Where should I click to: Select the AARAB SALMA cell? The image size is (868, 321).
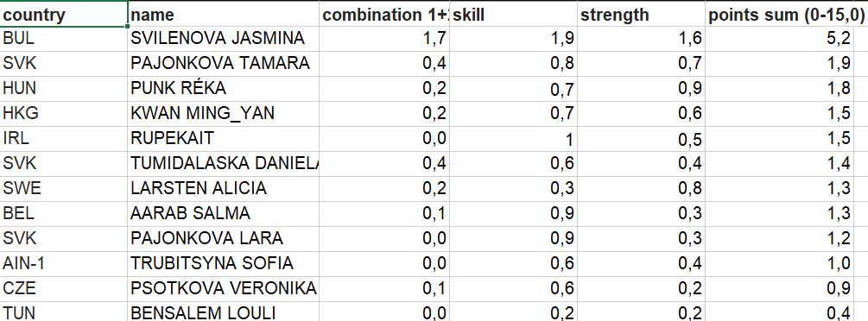(x=223, y=213)
